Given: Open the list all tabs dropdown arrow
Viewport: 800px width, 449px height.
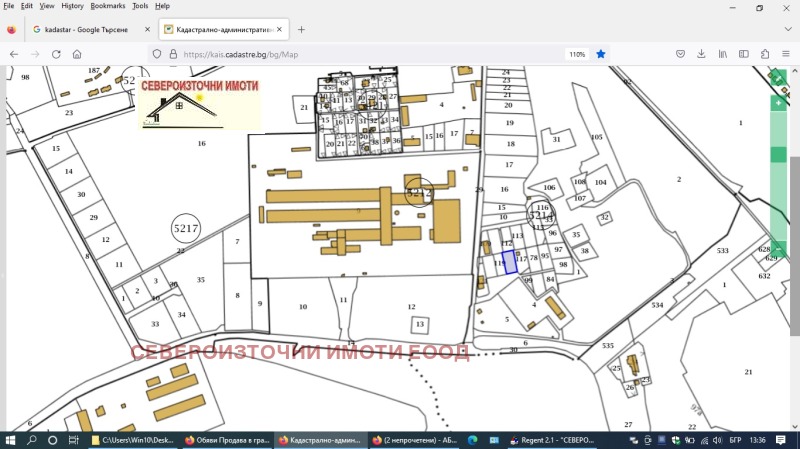Looking at the screenshot, I should [788, 30].
